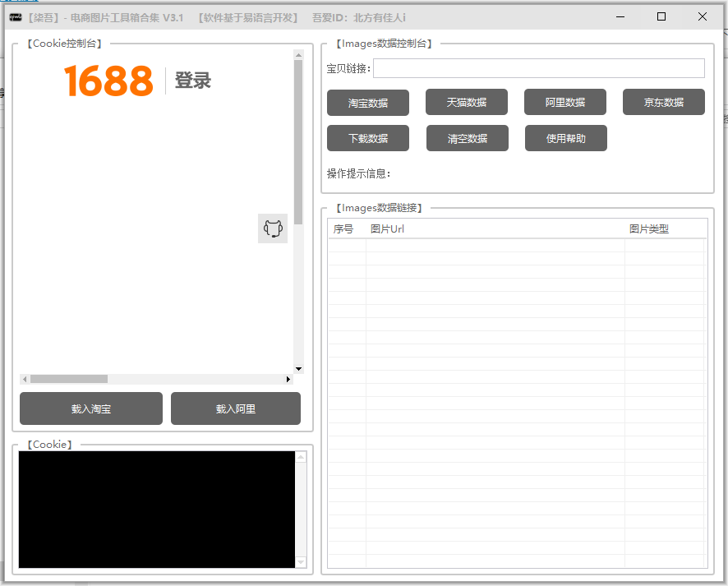This screenshot has height=586, width=728.
Task: Sort by the 序号 column header
Action: point(343,228)
